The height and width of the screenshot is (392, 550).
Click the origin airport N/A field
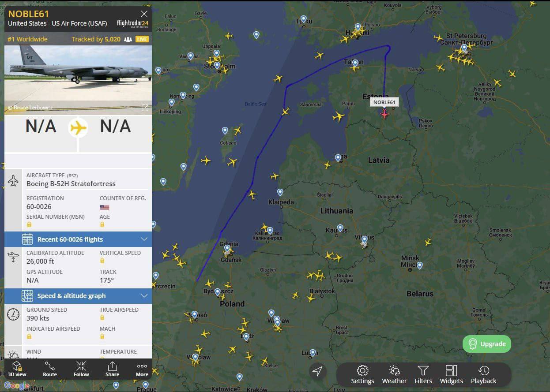pos(41,126)
